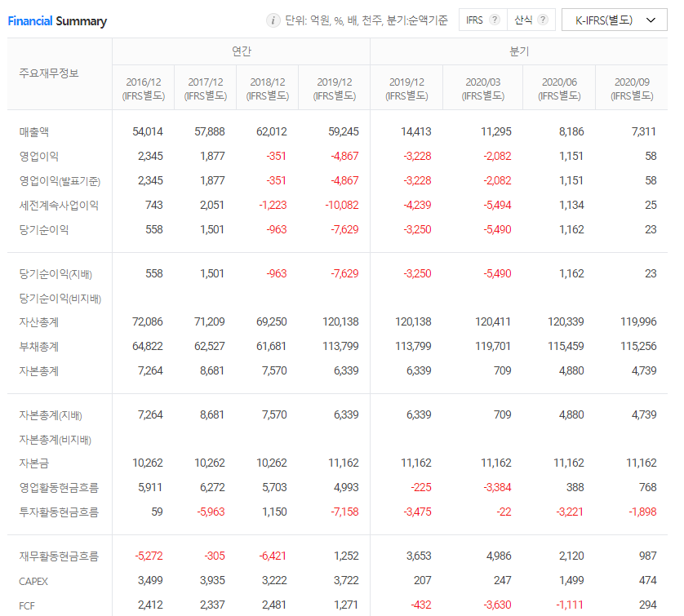Click the 투자활동현금흐름 row label
The width and height of the screenshot is (684, 616).
pos(59,512)
